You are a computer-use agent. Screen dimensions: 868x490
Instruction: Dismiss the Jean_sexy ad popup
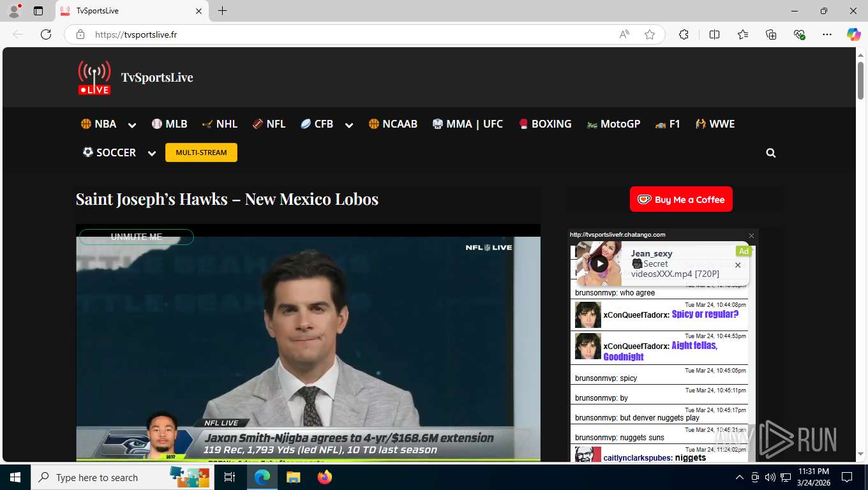[x=738, y=265]
